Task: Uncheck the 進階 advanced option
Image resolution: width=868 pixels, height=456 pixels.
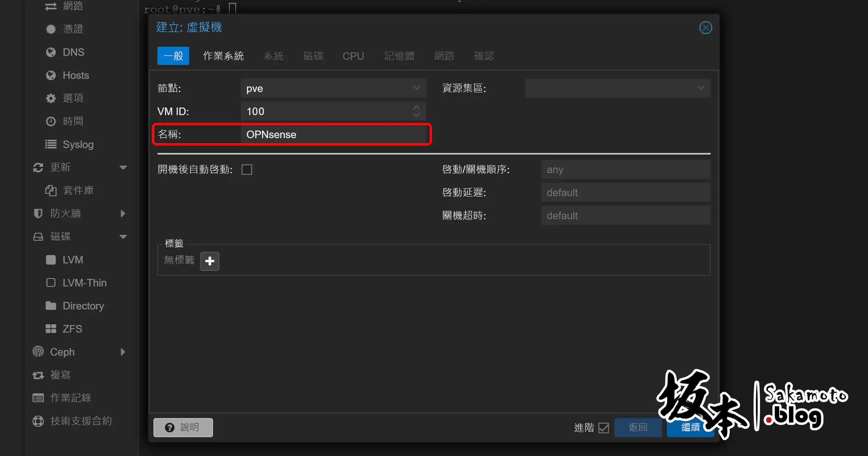Action: [x=603, y=428]
